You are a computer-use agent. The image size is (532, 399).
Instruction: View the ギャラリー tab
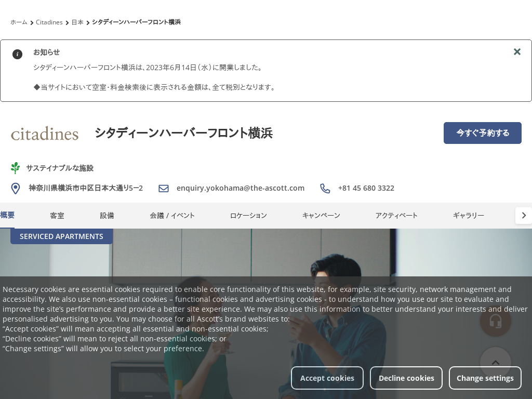coord(469,216)
